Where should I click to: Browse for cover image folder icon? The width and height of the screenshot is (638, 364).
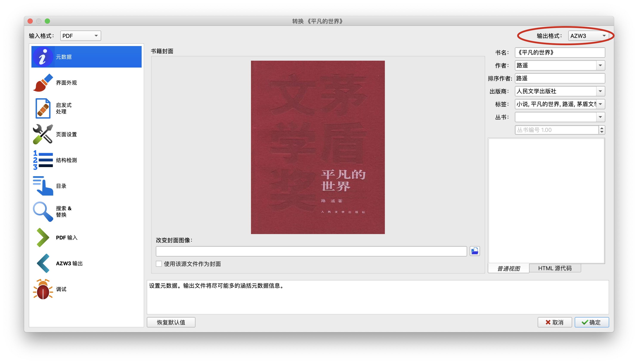click(x=474, y=251)
